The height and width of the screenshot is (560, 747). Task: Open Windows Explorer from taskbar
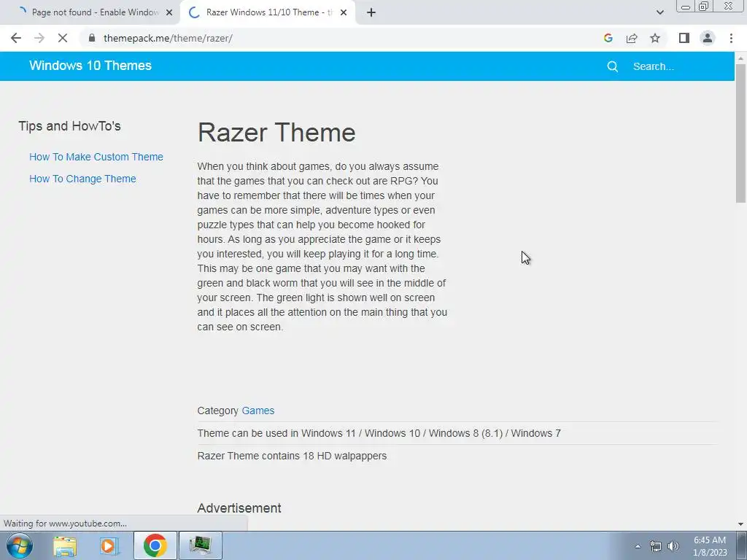click(65, 545)
